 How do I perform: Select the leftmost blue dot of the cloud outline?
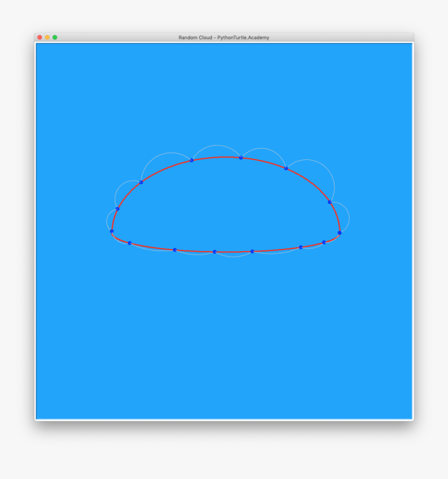click(x=111, y=230)
